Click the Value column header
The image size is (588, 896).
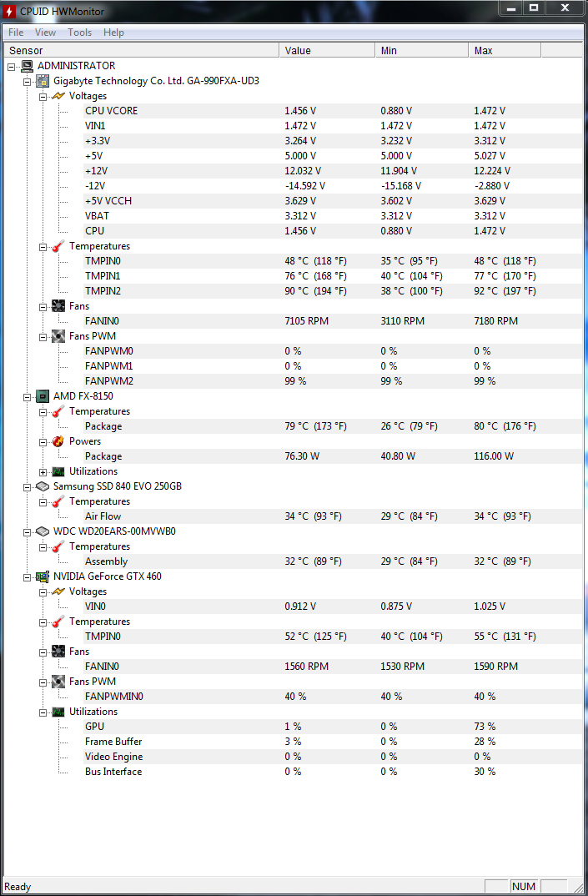tap(328, 50)
